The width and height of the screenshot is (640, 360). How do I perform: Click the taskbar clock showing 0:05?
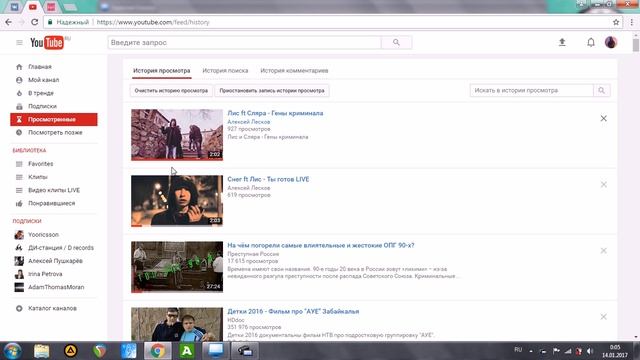(615, 351)
